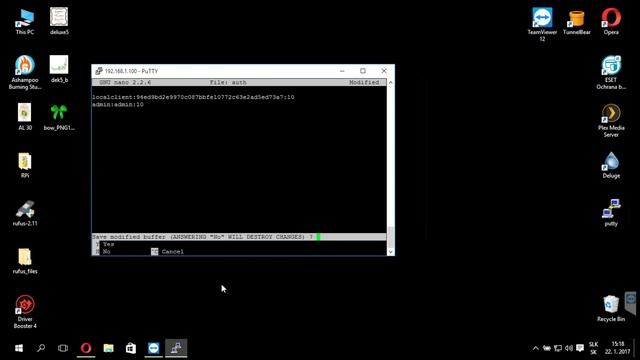Show hidden system tray icons
The height and width of the screenshot is (360, 640).
(x=536, y=348)
